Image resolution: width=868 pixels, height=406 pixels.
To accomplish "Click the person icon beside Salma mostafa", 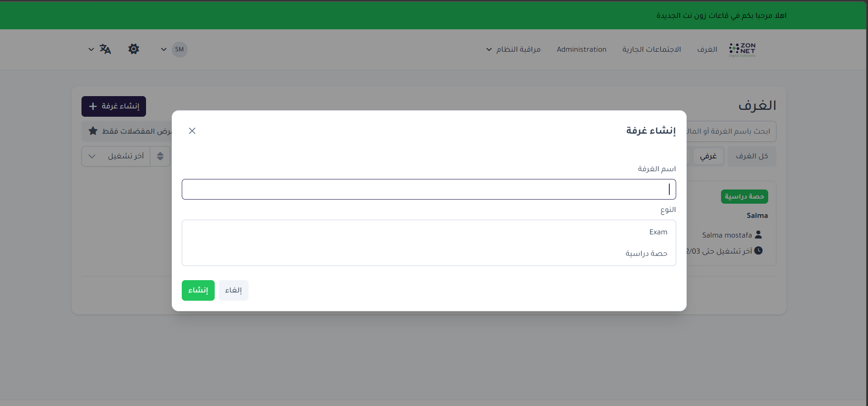I will (758, 235).
